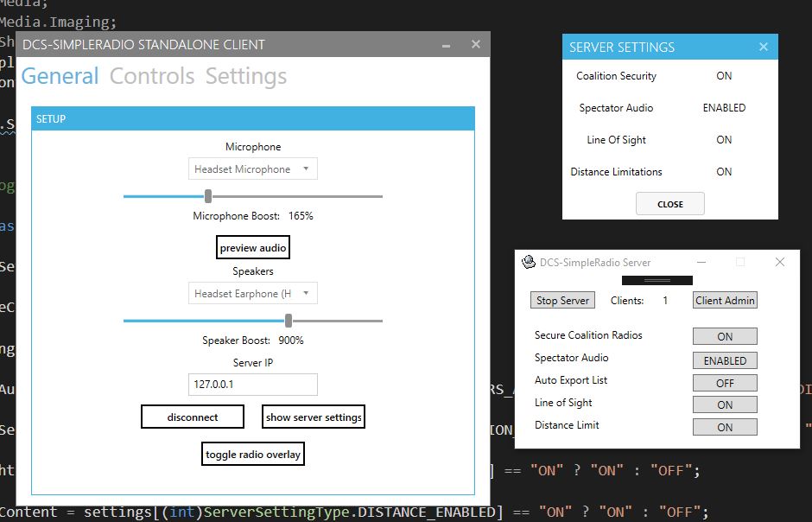812x522 pixels.
Task: Stop the SimpleRadio server
Action: [563, 301]
